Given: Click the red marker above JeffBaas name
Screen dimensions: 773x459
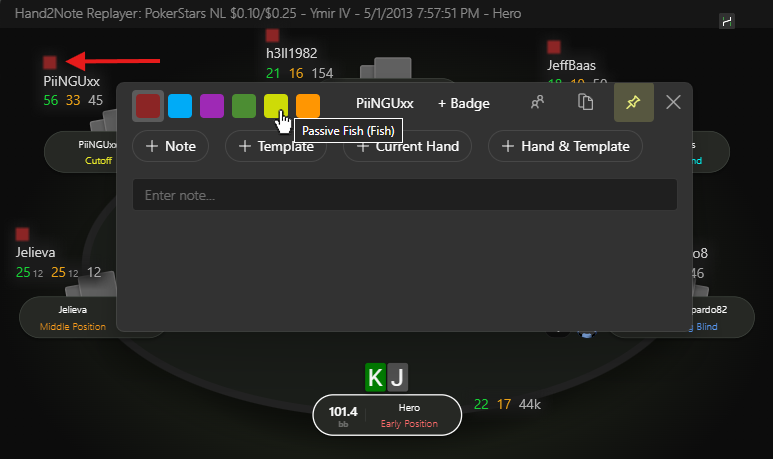Looking at the screenshot, I should pos(554,47).
